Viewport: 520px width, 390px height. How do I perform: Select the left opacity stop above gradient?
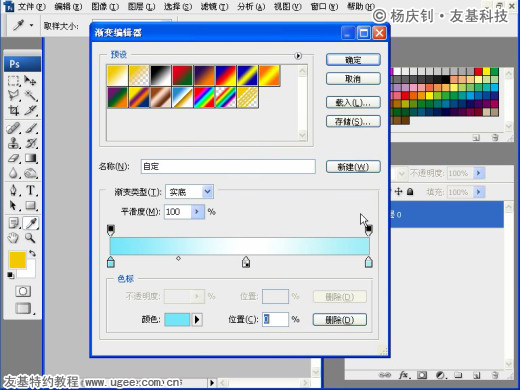[x=111, y=230]
